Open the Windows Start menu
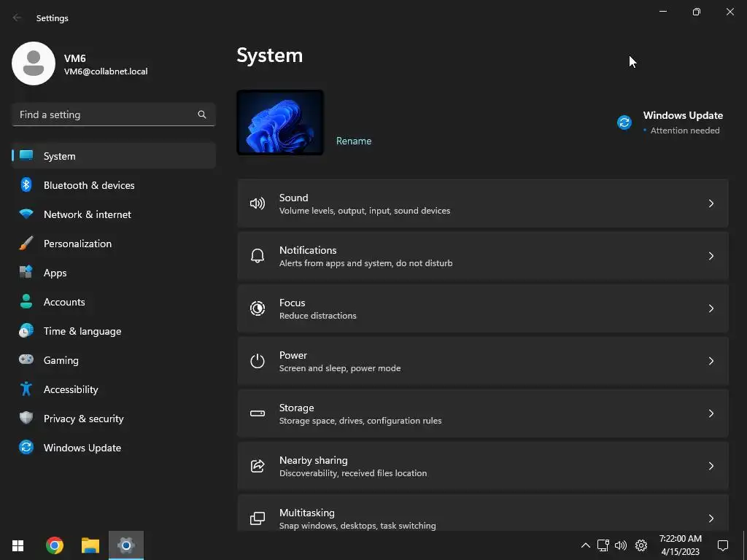Image resolution: width=747 pixels, height=560 pixels. 18,545
